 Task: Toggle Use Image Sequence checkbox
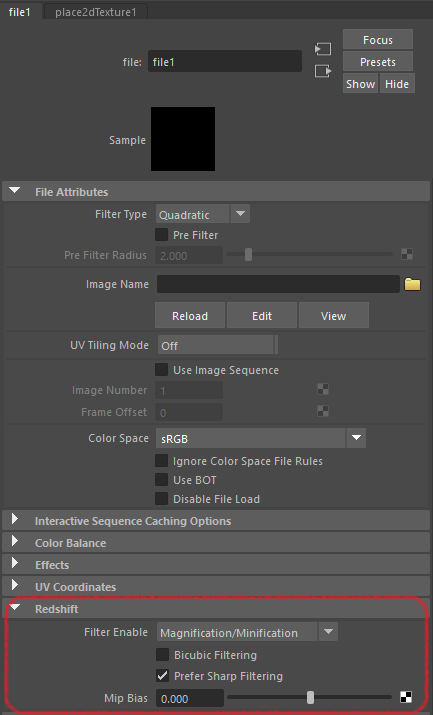coord(161,369)
